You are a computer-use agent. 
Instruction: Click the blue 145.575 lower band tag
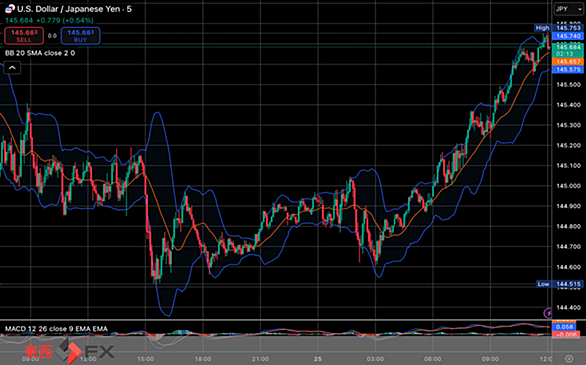click(568, 69)
